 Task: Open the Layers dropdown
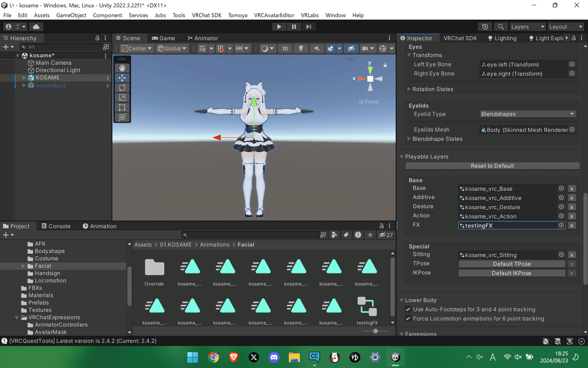[527, 27]
